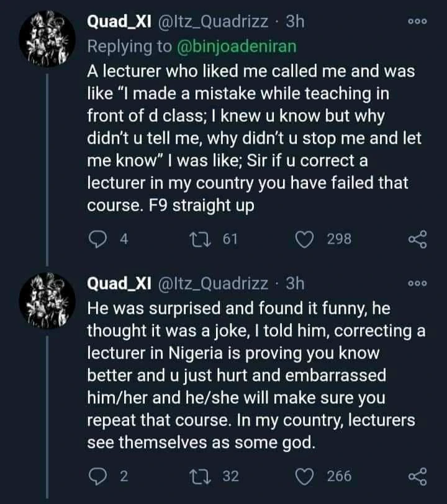Open the first tweet's 3h timestamp

click(x=294, y=22)
